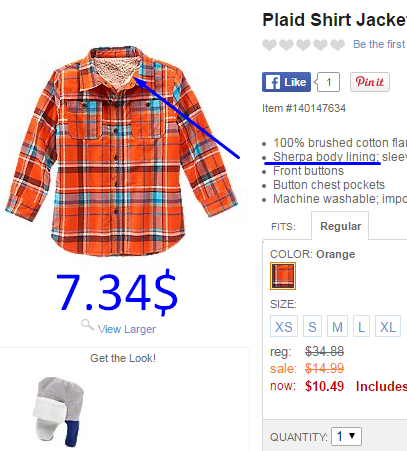407x451 pixels.
Task: Click the Pin it Pinterest button
Action: tap(370, 82)
